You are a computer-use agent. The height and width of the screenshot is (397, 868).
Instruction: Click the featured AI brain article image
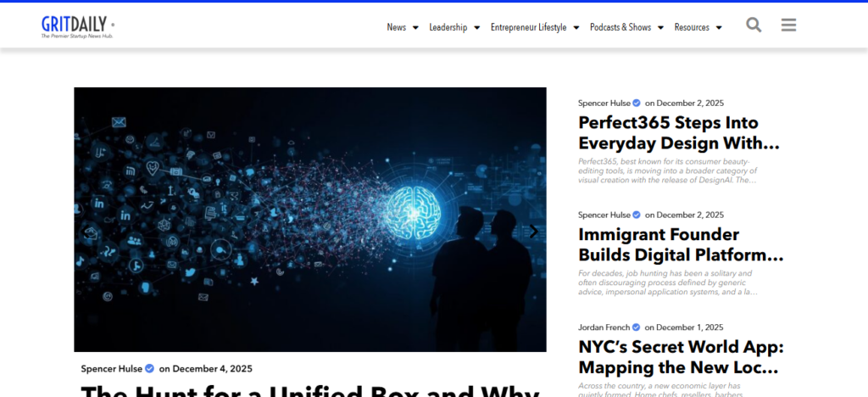[x=309, y=219]
